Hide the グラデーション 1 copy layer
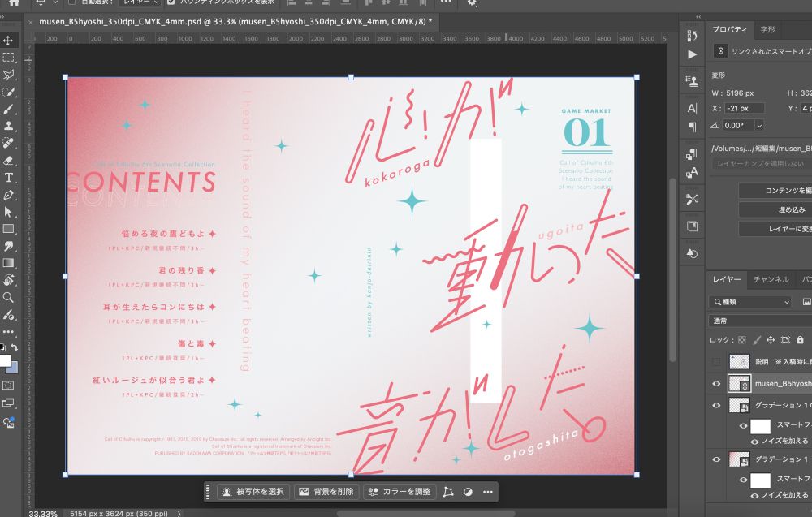This screenshot has width=812, height=517. click(x=717, y=405)
